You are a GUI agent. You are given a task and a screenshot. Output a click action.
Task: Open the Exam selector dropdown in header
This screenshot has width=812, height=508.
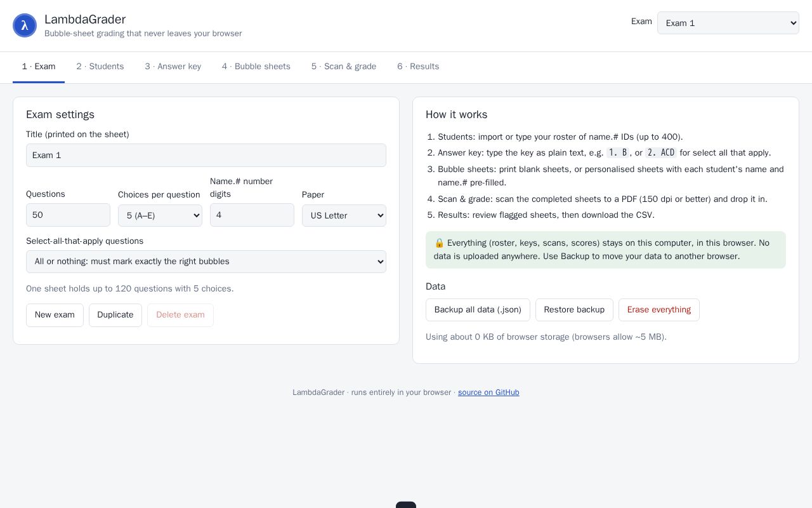pyautogui.click(x=728, y=23)
